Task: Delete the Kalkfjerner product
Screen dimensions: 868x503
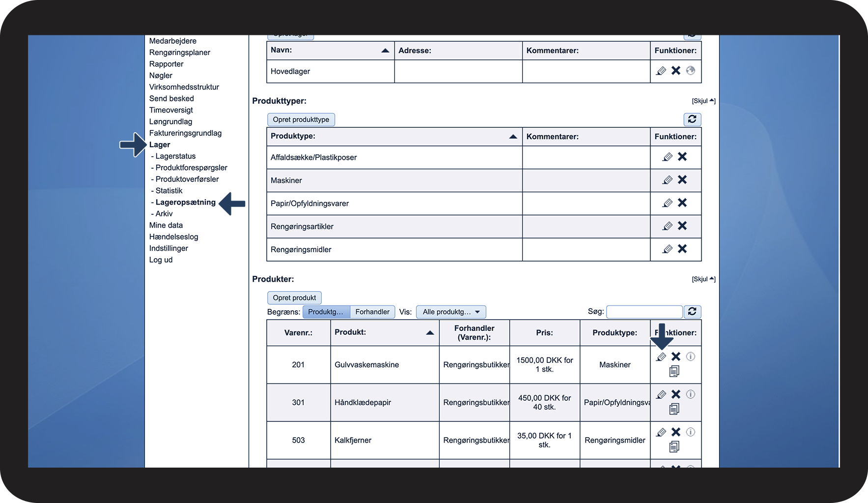Action: (676, 432)
